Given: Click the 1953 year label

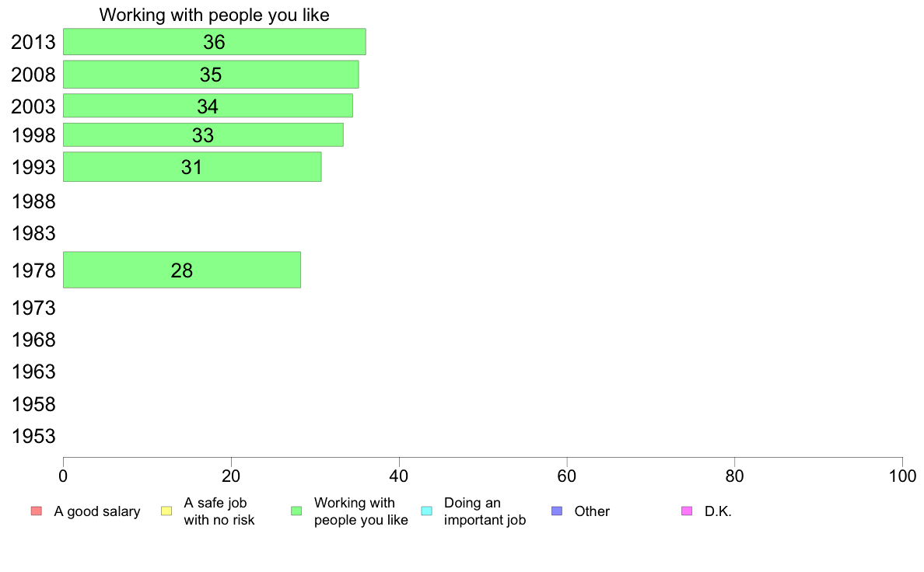Looking at the screenshot, I should 33,436.
